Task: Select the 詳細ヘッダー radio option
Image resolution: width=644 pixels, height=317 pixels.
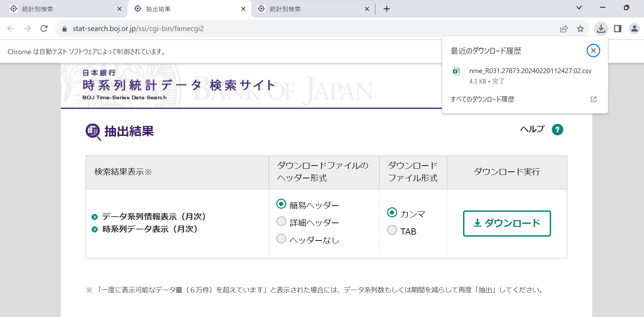Action: tap(281, 221)
